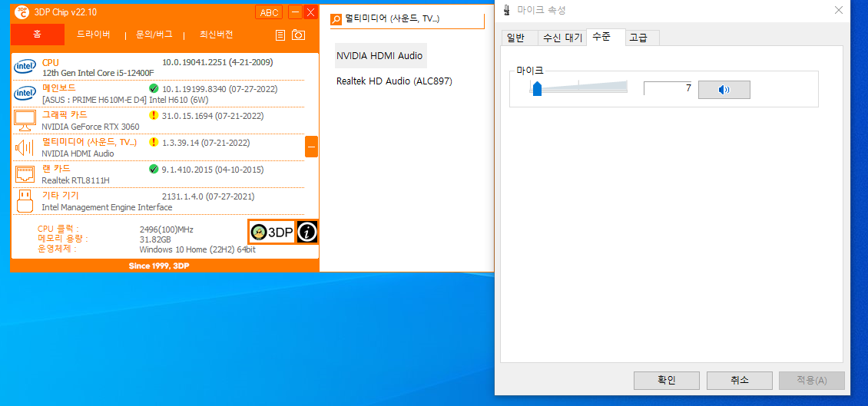Click driver version 31.0.15.1694 text
The width and height of the screenshot is (868, 406).
(x=213, y=116)
